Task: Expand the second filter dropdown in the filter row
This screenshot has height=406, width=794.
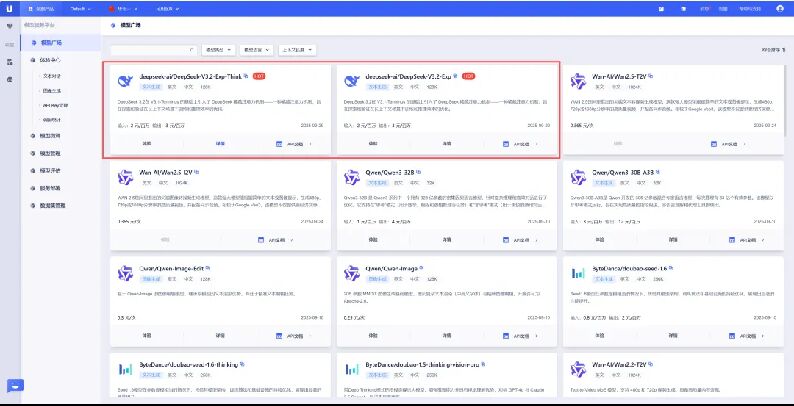Action: point(256,50)
